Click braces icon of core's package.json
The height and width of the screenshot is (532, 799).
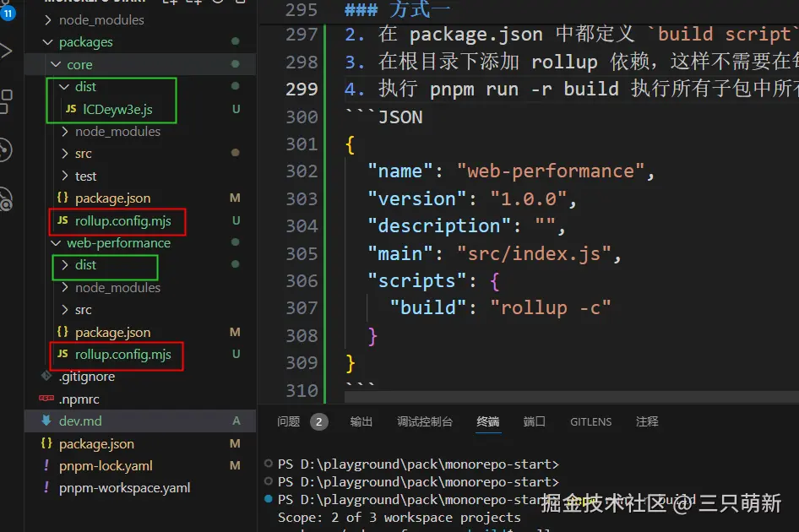pos(63,198)
